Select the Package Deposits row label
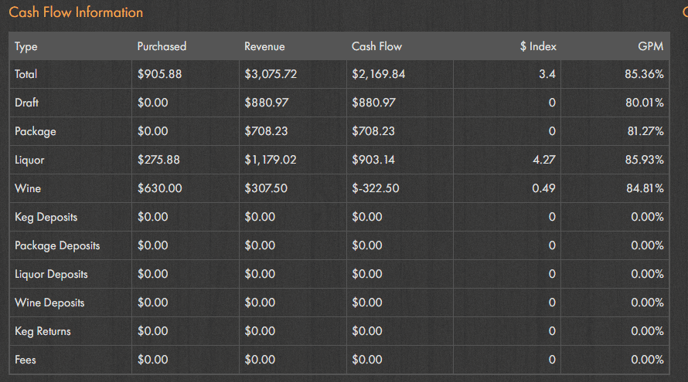 (x=57, y=246)
